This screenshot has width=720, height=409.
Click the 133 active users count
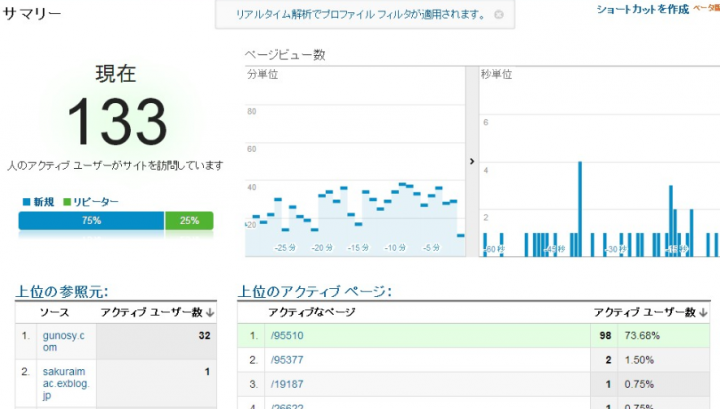click(x=117, y=122)
